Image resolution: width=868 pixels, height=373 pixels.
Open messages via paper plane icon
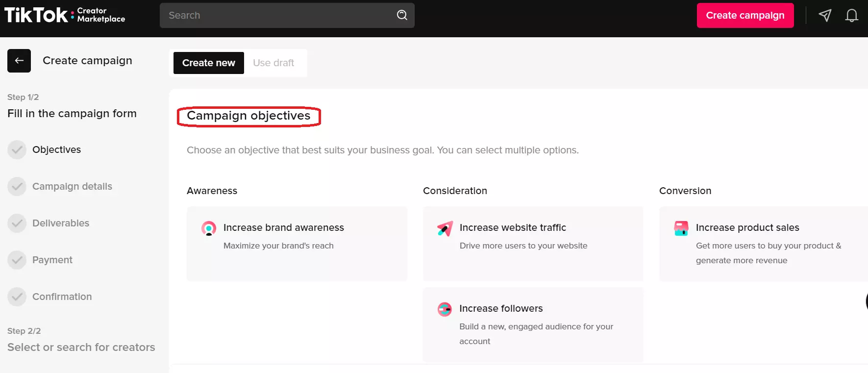click(x=825, y=16)
